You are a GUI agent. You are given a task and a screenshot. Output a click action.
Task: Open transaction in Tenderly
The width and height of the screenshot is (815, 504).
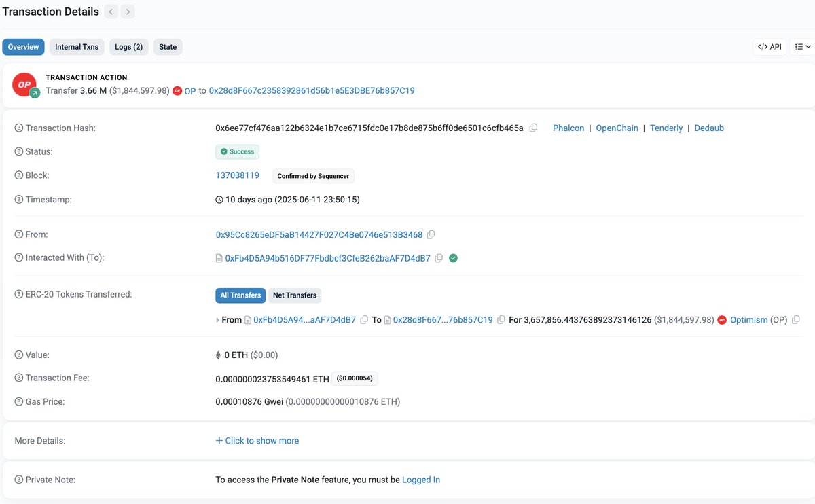coord(666,128)
